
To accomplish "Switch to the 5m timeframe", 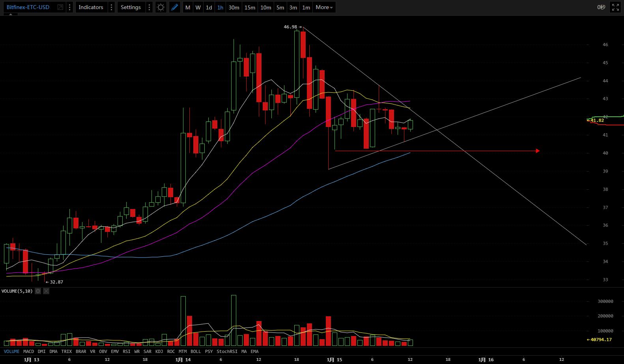I will pyautogui.click(x=280, y=7).
